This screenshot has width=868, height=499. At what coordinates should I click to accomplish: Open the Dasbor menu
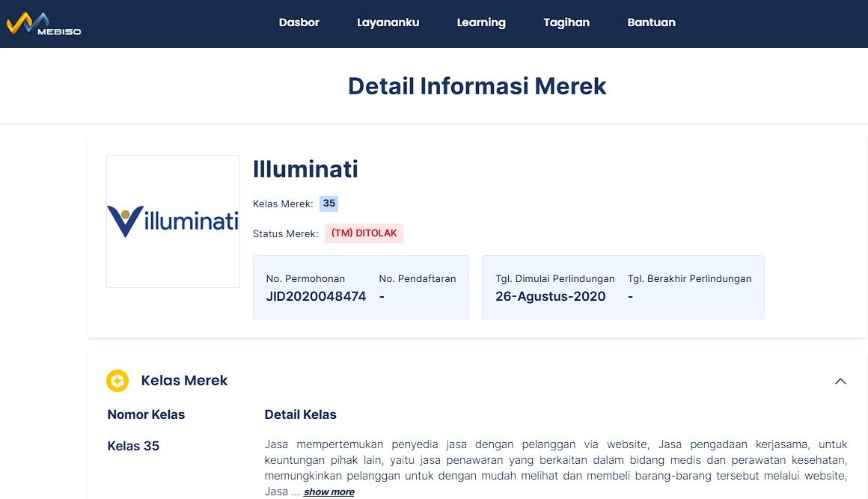coord(299,22)
